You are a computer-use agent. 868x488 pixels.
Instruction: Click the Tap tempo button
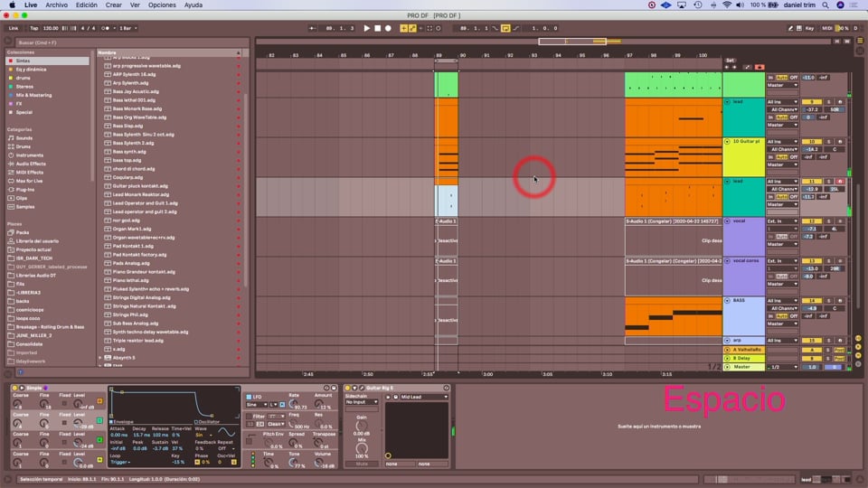(x=33, y=28)
